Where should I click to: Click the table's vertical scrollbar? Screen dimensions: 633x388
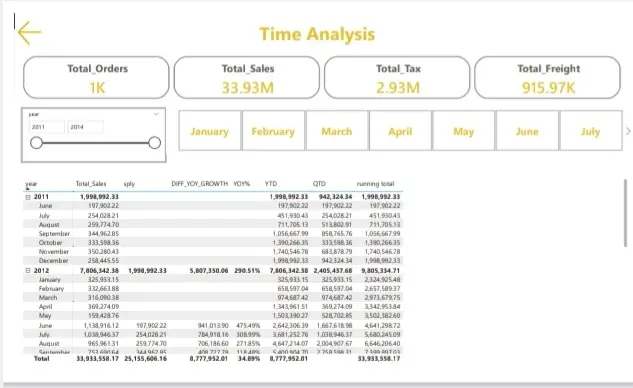pos(625,213)
